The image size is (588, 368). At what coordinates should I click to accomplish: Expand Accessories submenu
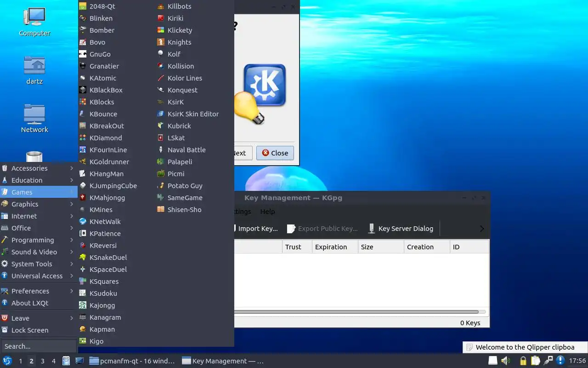tap(39, 168)
